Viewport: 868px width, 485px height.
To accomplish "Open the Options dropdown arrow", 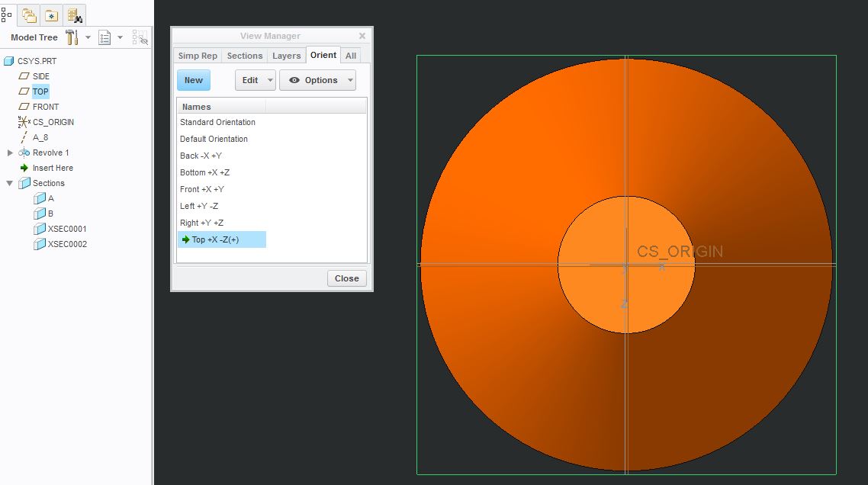I will coord(350,80).
